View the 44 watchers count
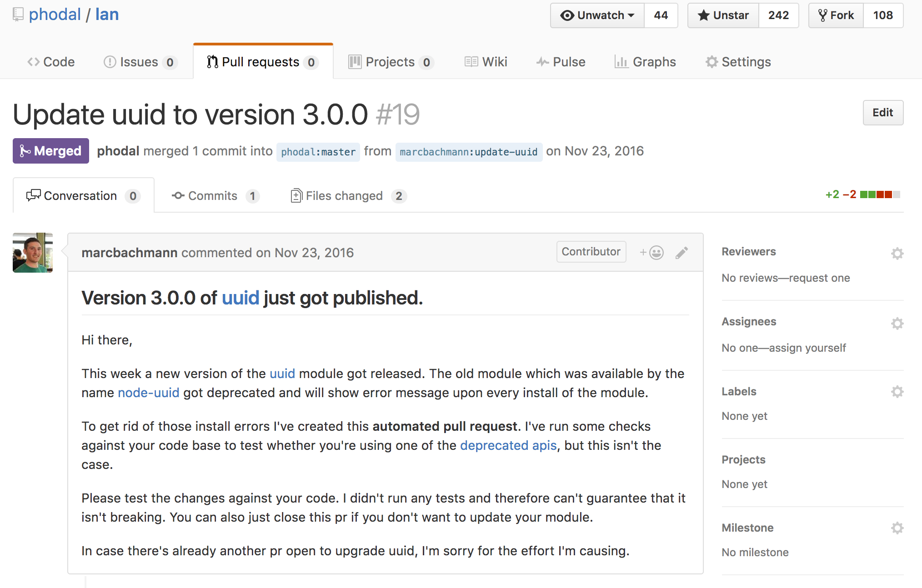The width and height of the screenshot is (922, 588). tap(661, 15)
